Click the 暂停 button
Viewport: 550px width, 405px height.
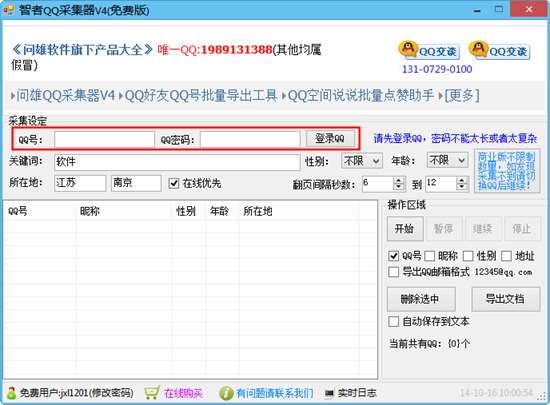444,229
